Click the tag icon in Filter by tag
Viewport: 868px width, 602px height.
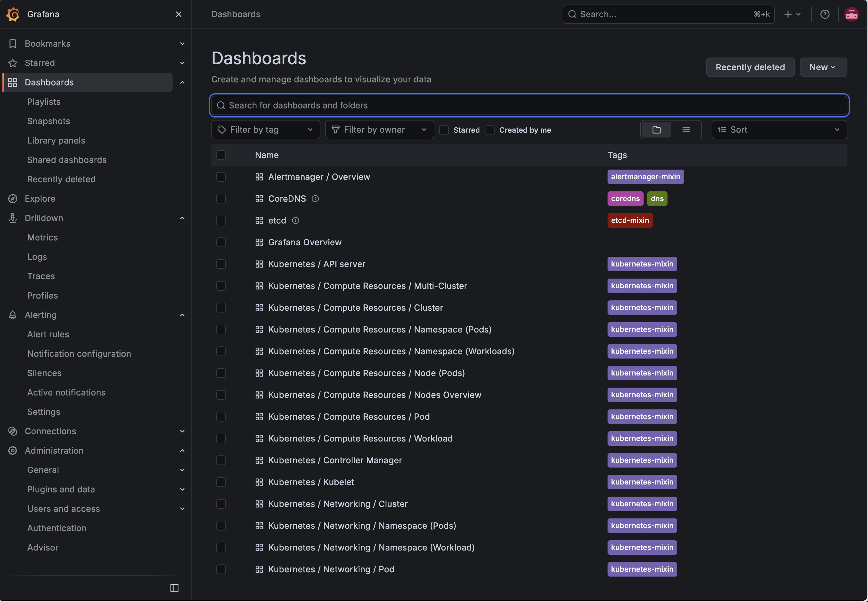click(222, 130)
